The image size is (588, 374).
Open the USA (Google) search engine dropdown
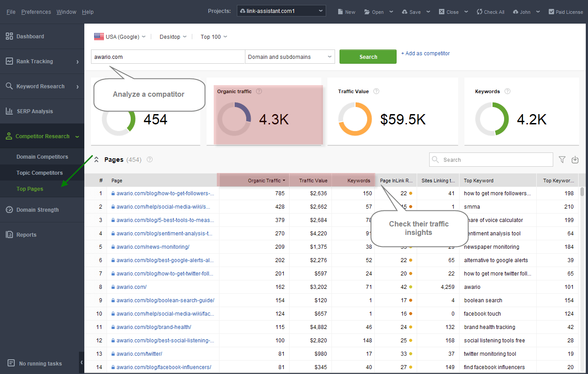pyautogui.click(x=120, y=37)
